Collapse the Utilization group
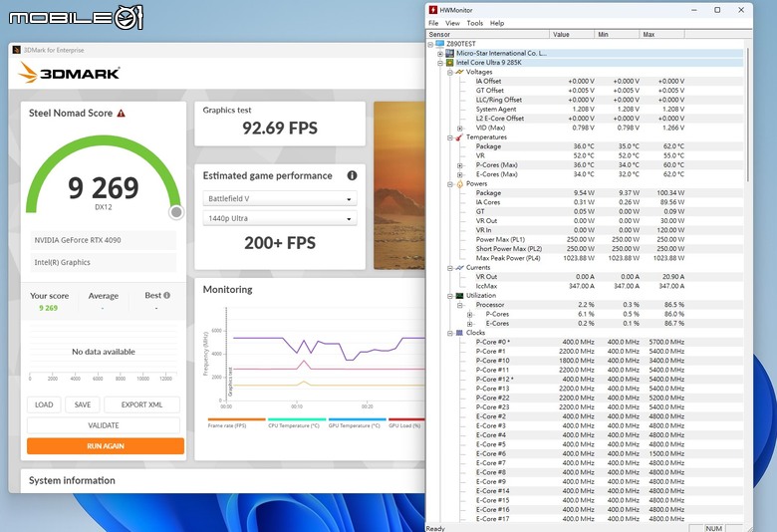 450,296
